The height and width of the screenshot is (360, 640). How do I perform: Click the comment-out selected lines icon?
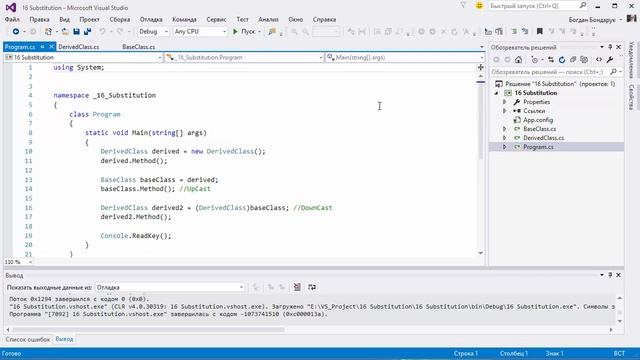(514, 31)
